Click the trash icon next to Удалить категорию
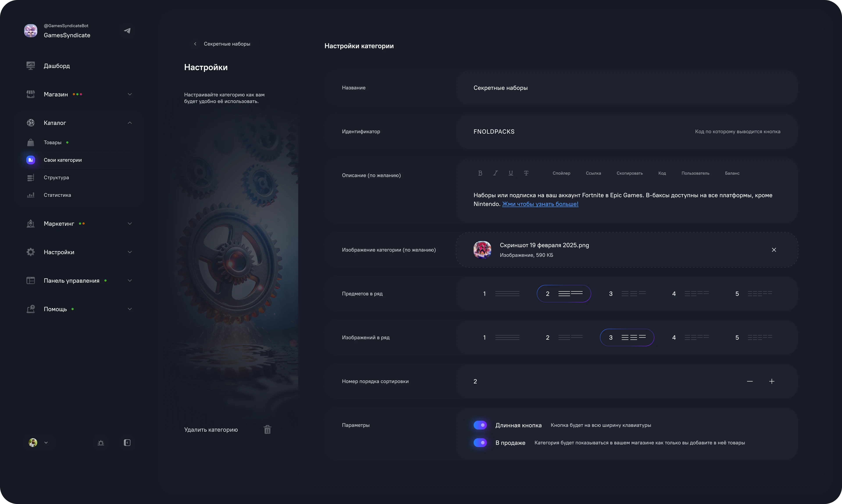This screenshot has width=842, height=504. pos(268,429)
